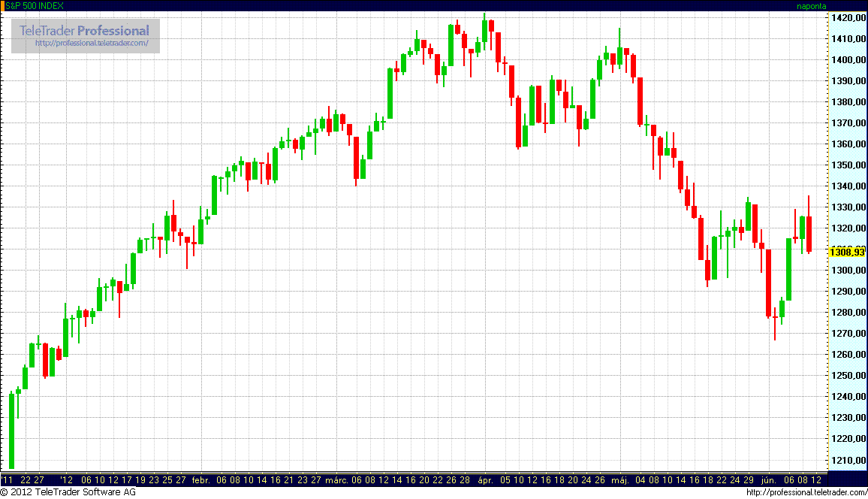This screenshot has height=499, width=868.
Task: Click the 1350,00 price label
Action: pyautogui.click(x=848, y=165)
